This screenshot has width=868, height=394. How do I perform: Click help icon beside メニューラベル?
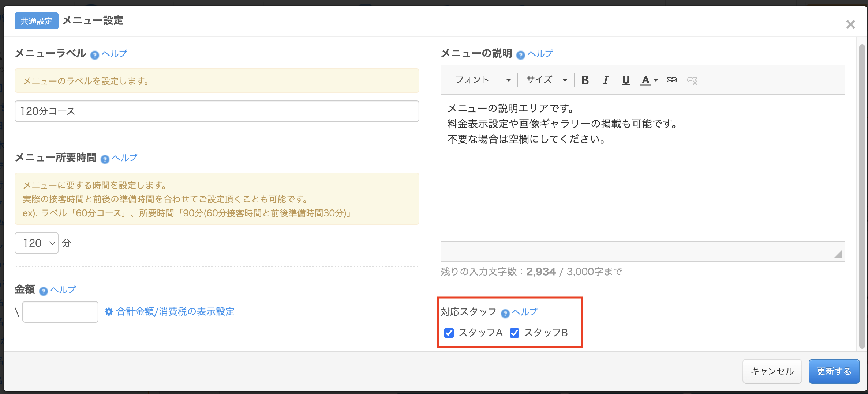pos(94,55)
